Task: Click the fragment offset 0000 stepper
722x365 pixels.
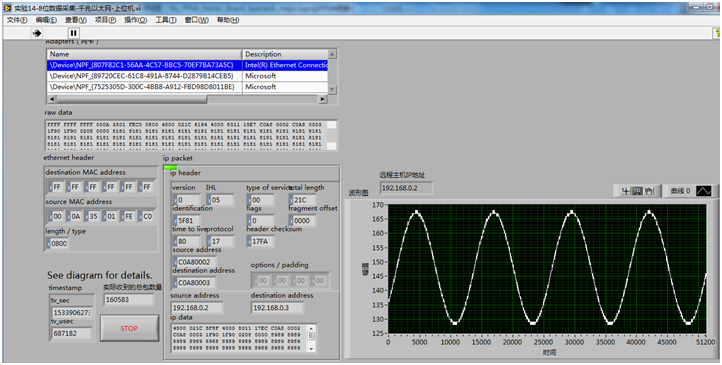Action: [x=291, y=221]
